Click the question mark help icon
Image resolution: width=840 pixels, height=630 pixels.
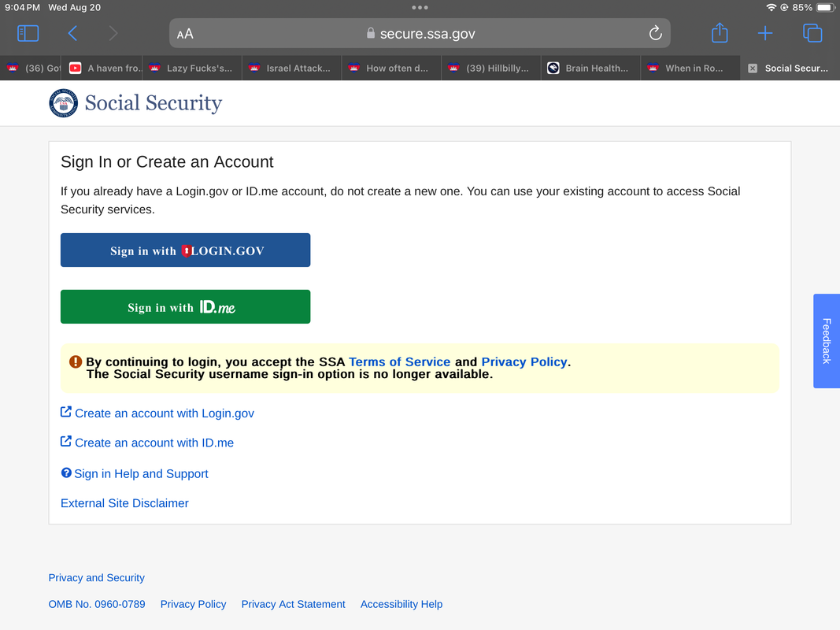coord(66,472)
